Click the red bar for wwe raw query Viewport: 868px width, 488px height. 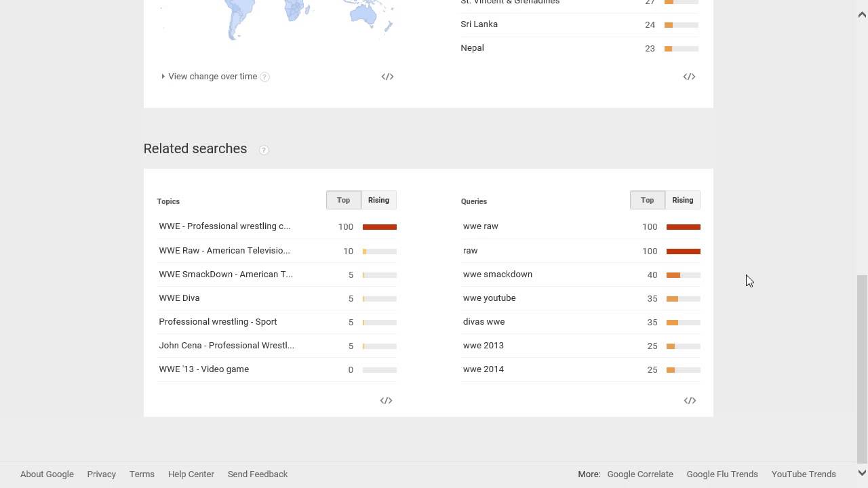(x=683, y=227)
